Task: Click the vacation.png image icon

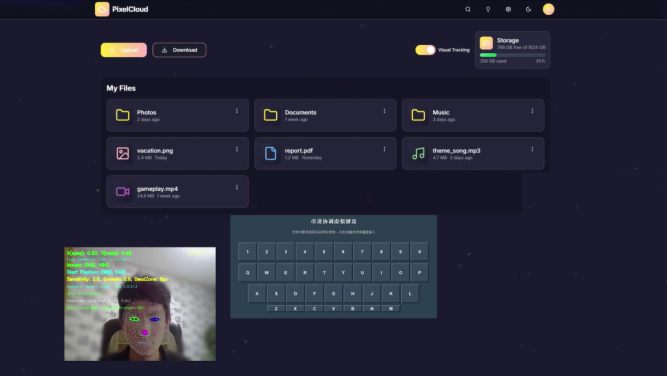Action: click(x=123, y=153)
